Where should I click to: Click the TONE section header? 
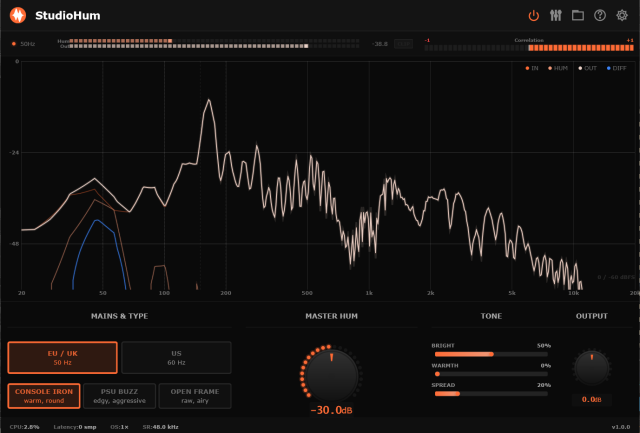491,316
